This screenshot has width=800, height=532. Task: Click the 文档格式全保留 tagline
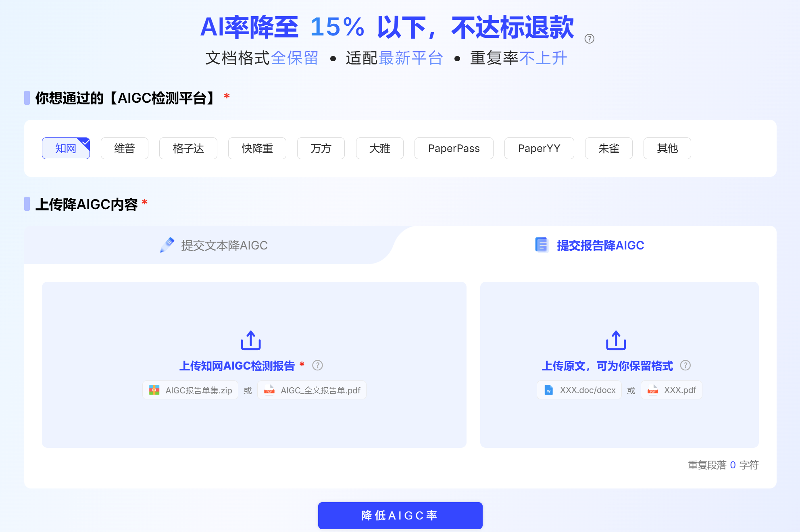[x=262, y=58]
